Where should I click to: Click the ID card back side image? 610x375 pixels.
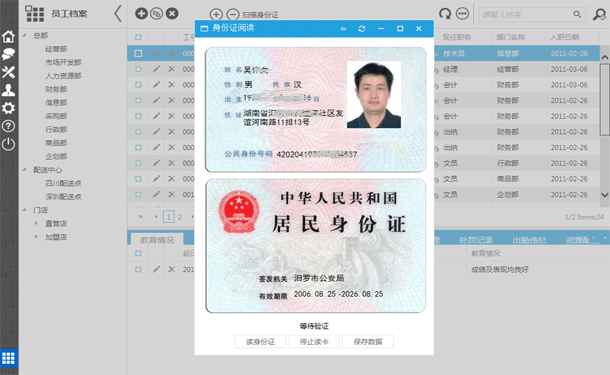coord(316,245)
